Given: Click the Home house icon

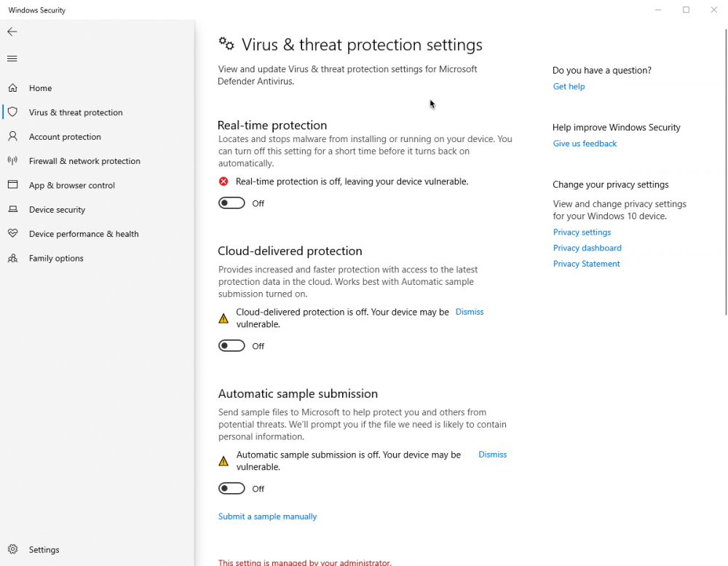Looking at the screenshot, I should 13,88.
